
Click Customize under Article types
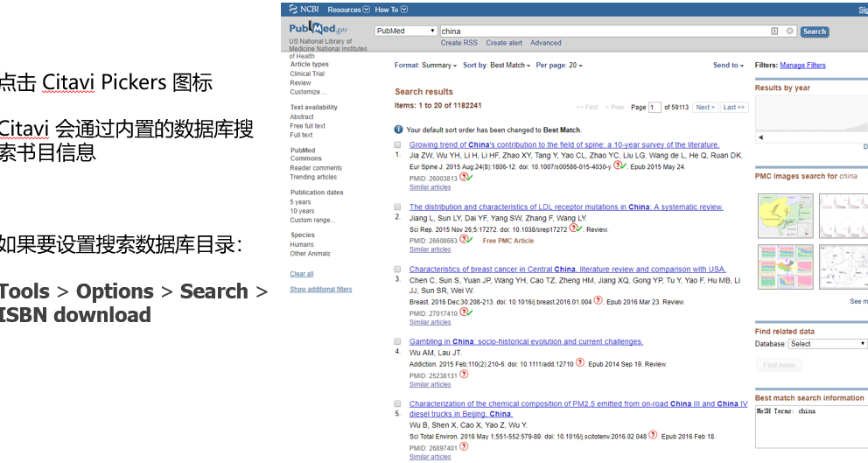(308, 92)
